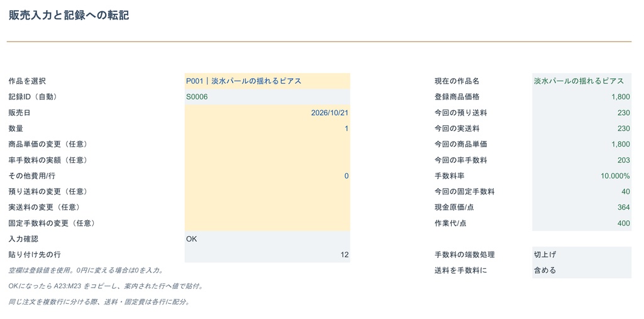Select the empty 商品単価の変更 input cell
Viewport: 644px width, 319px height.
tap(267, 144)
